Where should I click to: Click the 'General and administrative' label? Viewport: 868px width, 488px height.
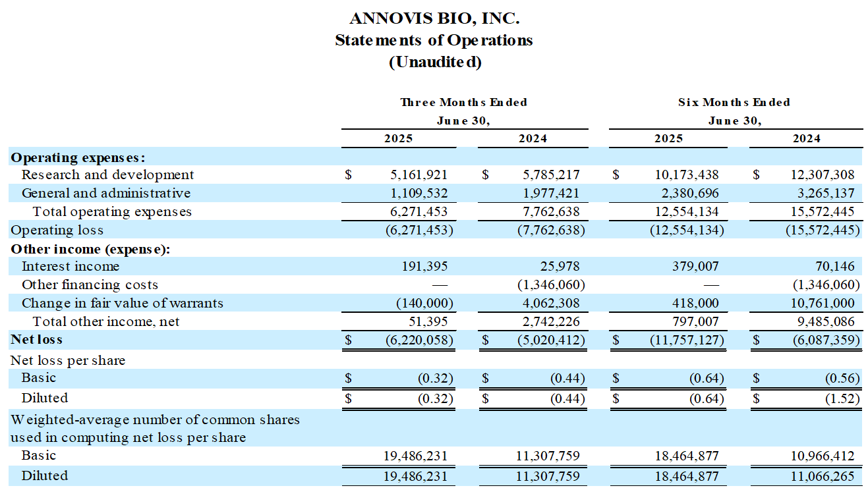(106, 193)
